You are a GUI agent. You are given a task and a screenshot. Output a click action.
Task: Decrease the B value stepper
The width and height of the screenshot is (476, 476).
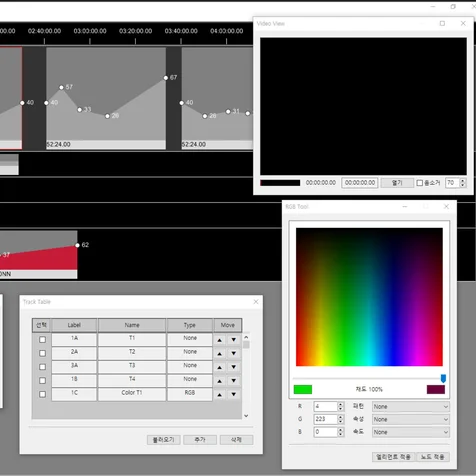click(340, 434)
